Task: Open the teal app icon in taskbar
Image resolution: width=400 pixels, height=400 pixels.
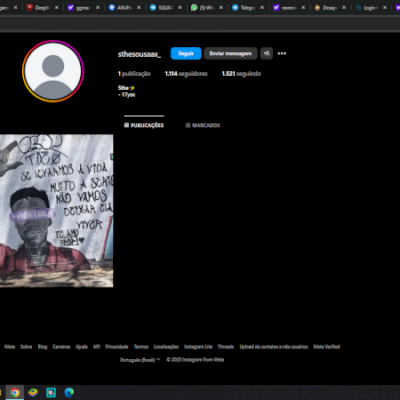Action: pos(51,392)
